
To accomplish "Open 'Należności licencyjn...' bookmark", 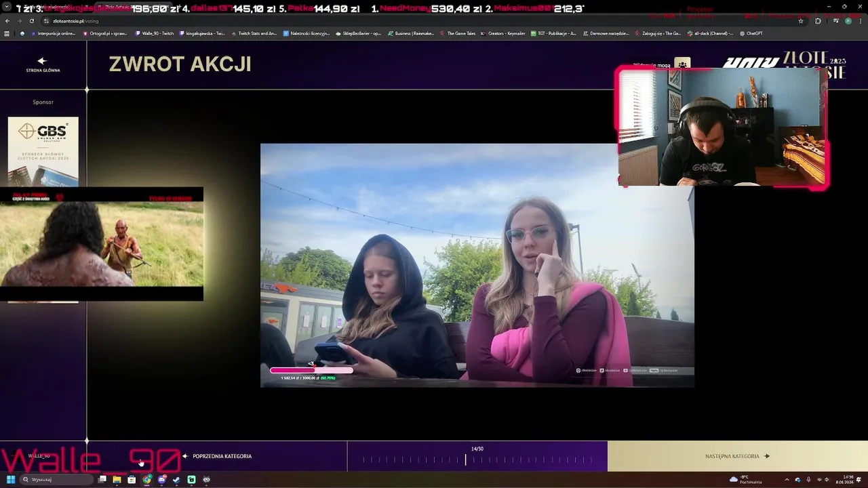I will (307, 33).
